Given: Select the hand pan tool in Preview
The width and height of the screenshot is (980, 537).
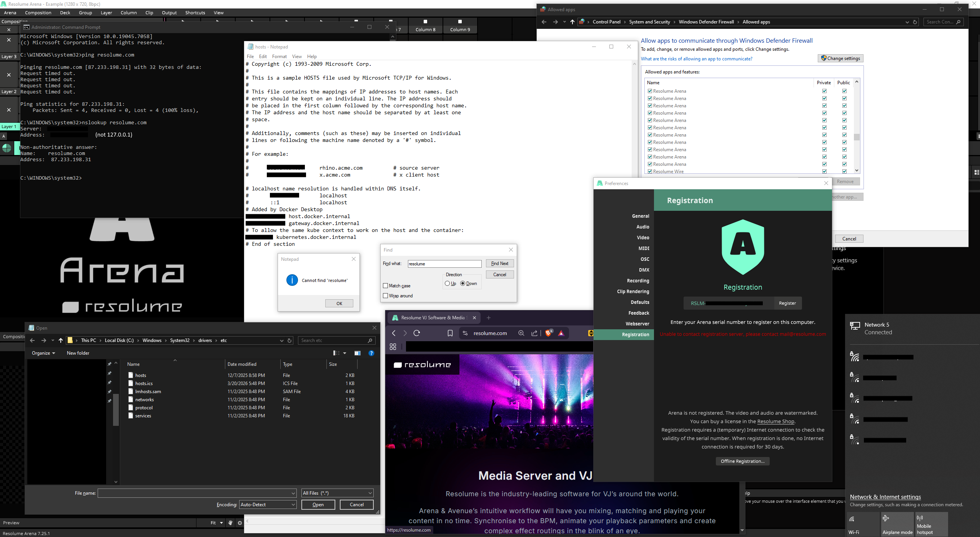Looking at the screenshot, I should pos(230,523).
